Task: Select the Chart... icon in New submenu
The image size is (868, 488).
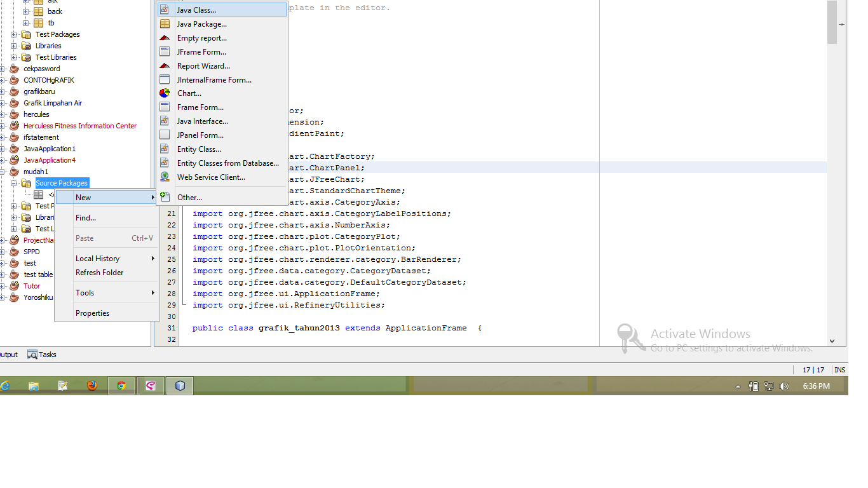Action: coord(164,93)
